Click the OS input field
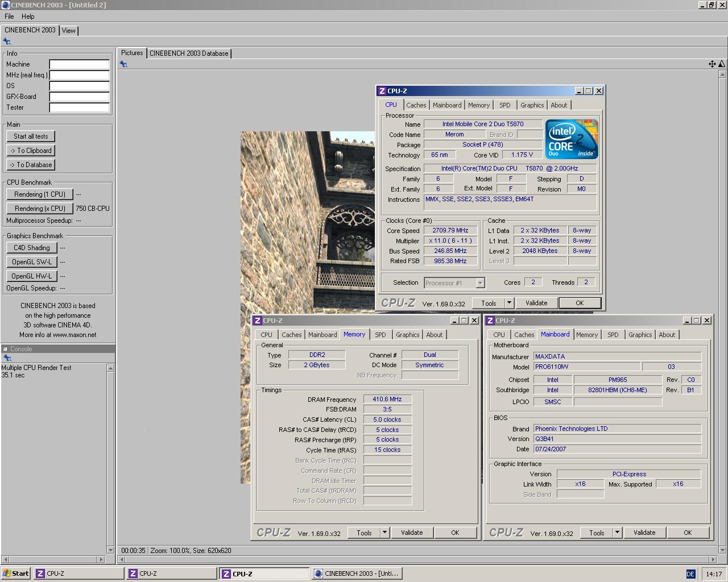The width and height of the screenshot is (728, 582). coord(79,86)
